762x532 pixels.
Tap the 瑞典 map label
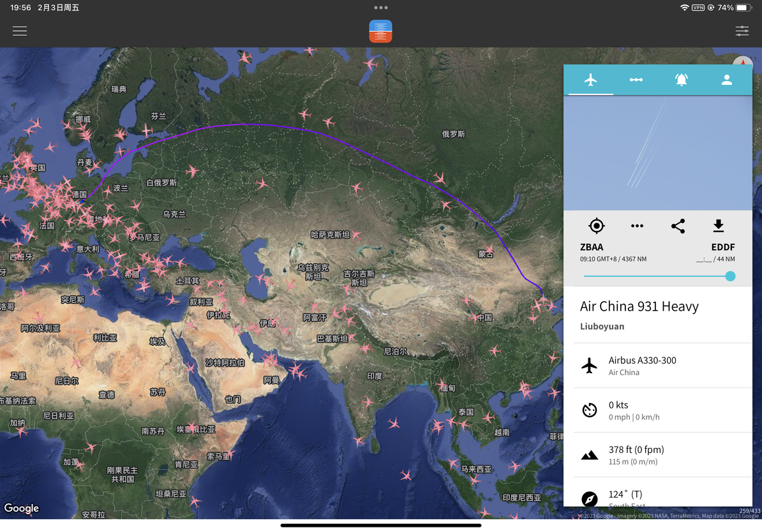tap(119, 89)
